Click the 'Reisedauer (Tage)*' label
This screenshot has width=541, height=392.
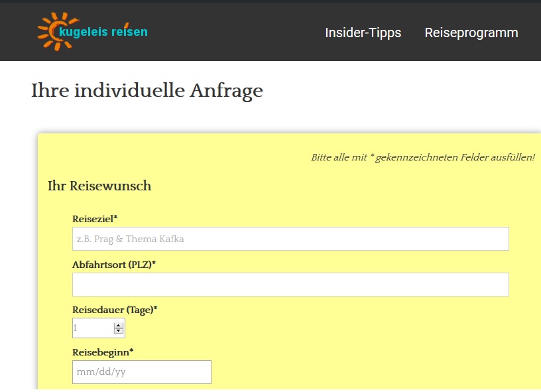115,310
